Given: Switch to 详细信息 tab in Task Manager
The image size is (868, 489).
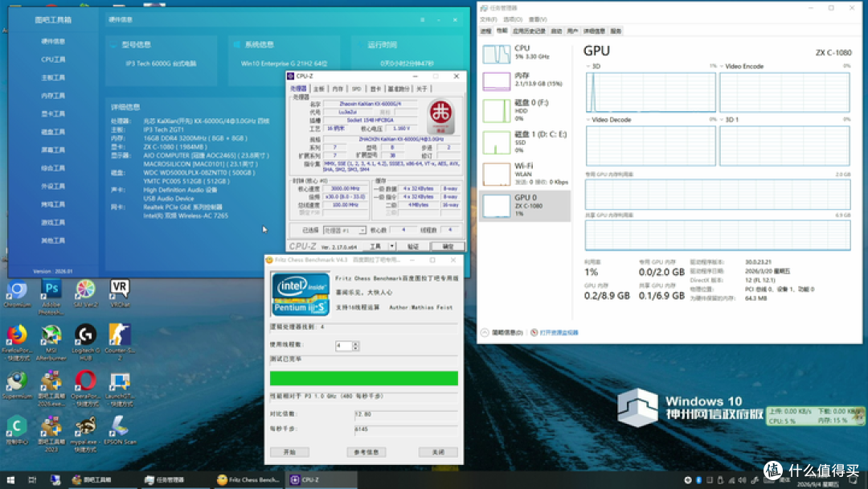Looking at the screenshot, I should tap(594, 31).
